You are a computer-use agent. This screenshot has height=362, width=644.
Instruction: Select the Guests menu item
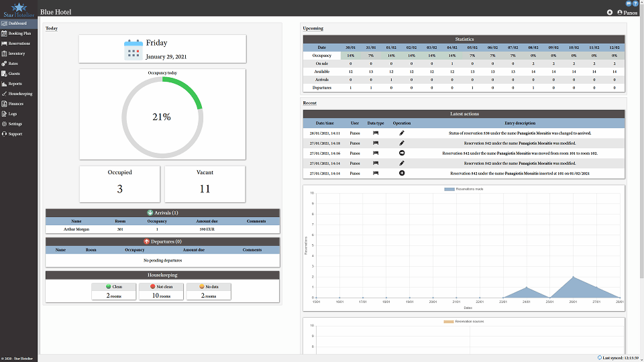[x=14, y=74]
